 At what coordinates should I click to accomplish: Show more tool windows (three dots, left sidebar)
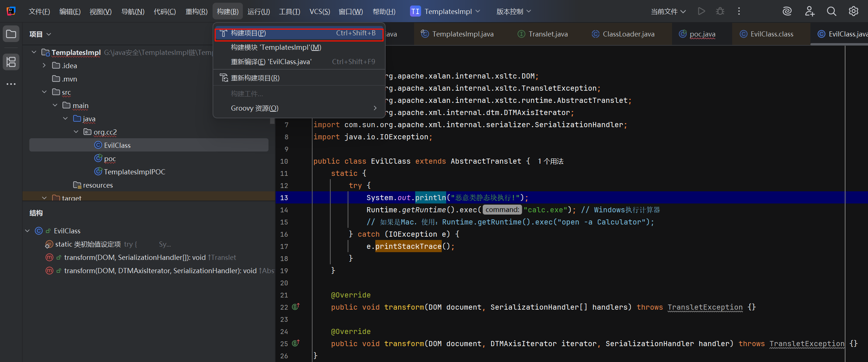tap(11, 84)
